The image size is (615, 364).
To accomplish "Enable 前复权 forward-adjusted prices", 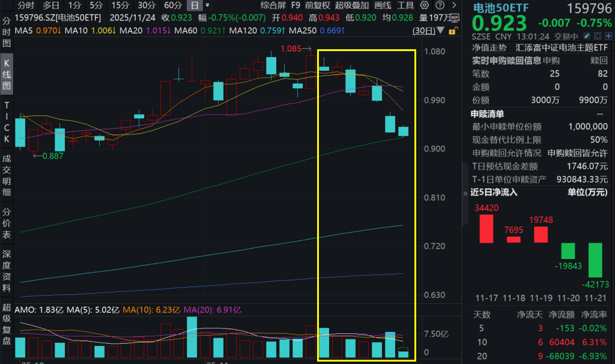I will (x=319, y=5).
